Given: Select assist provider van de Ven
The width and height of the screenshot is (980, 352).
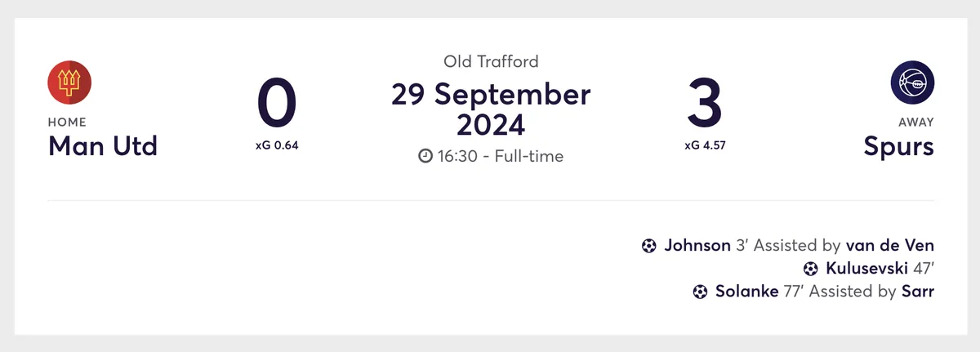Looking at the screenshot, I should [890, 246].
